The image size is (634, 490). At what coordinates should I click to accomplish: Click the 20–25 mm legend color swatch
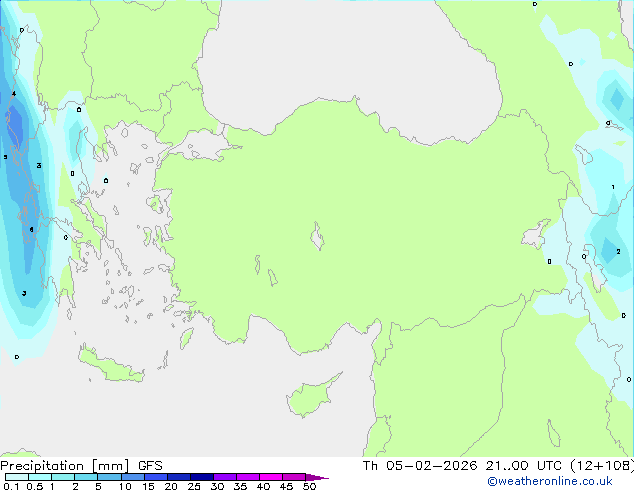(179, 477)
